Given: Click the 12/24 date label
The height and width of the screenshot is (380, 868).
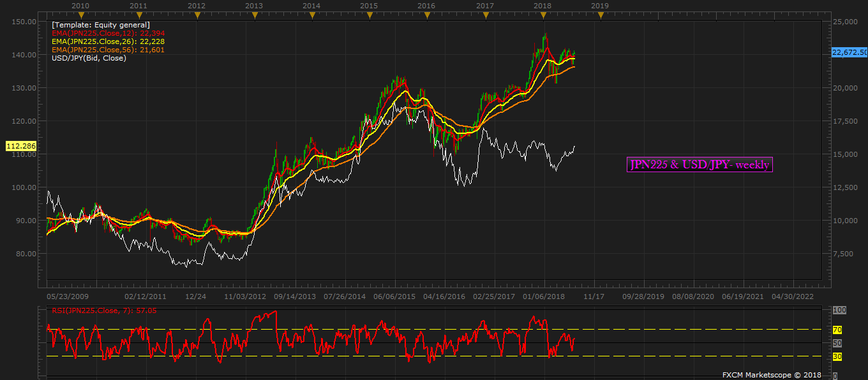Looking at the screenshot, I should [x=195, y=296].
